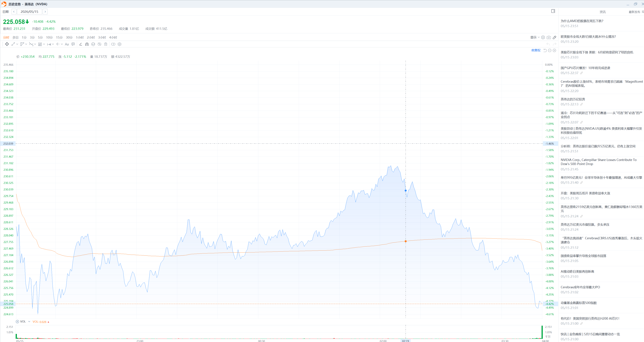Zoom out the chart with minus icon
The height and width of the screenshot is (342, 644).
coord(550,51)
